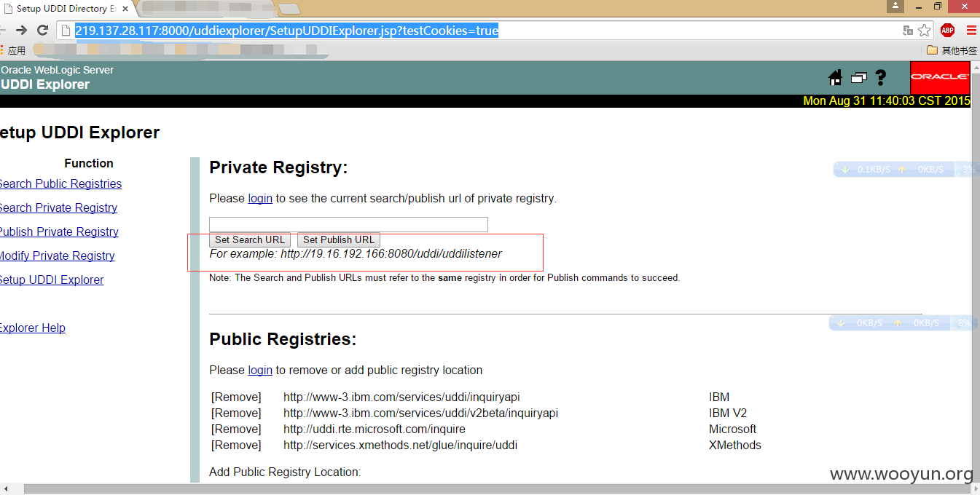Remove the XMethods registry entry

236,445
